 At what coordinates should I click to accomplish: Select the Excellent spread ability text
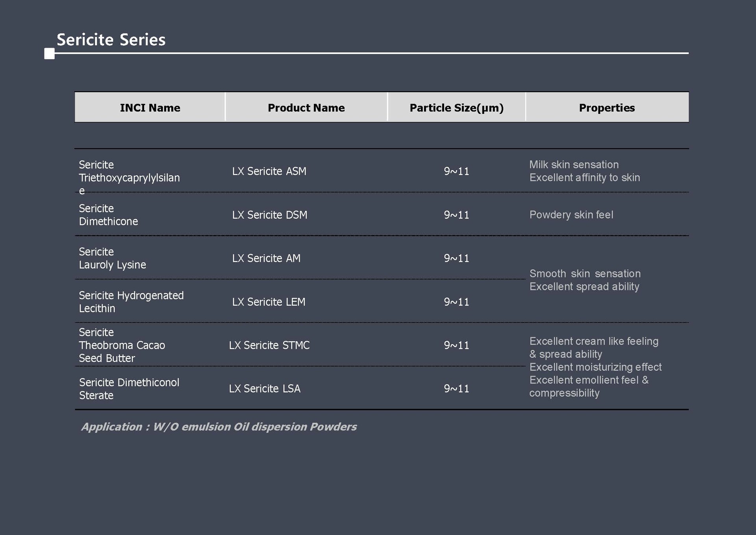(584, 287)
